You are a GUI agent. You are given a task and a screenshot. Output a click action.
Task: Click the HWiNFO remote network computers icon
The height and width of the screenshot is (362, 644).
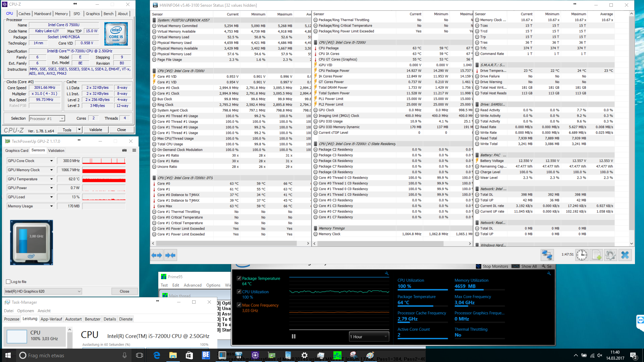coord(547,255)
